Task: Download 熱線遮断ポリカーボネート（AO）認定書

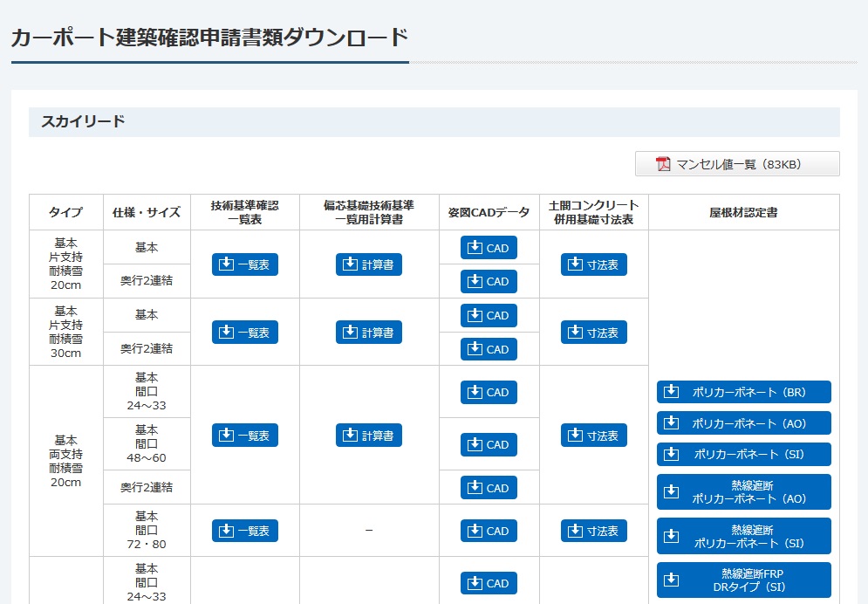Action: pos(743,491)
